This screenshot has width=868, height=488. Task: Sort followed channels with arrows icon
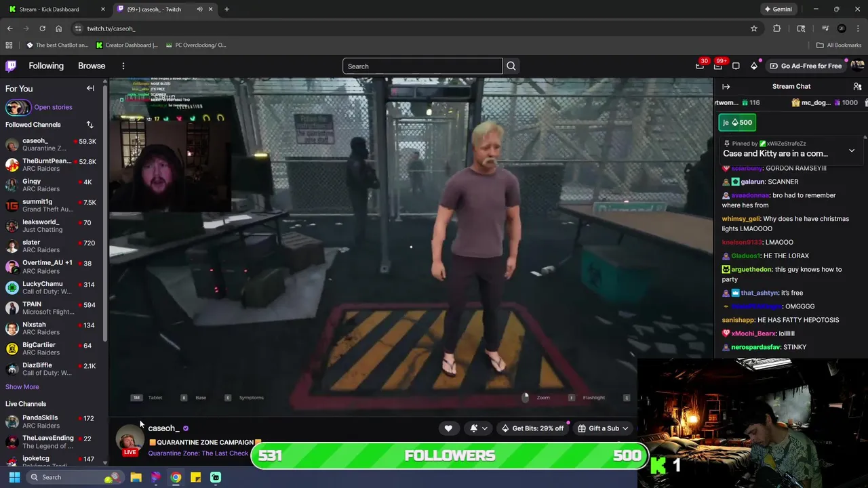[x=90, y=125]
